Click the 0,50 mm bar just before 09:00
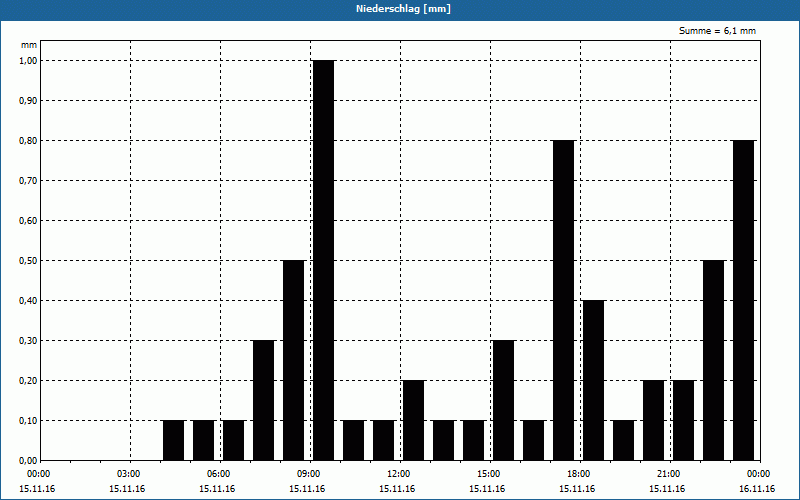Image resolution: width=800 pixels, height=500 pixels. coord(293,360)
